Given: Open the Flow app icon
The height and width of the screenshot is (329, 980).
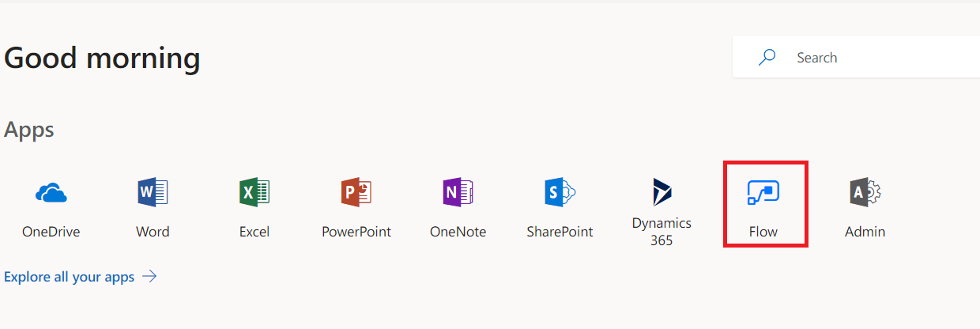Looking at the screenshot, I should [x=763, y=192].
